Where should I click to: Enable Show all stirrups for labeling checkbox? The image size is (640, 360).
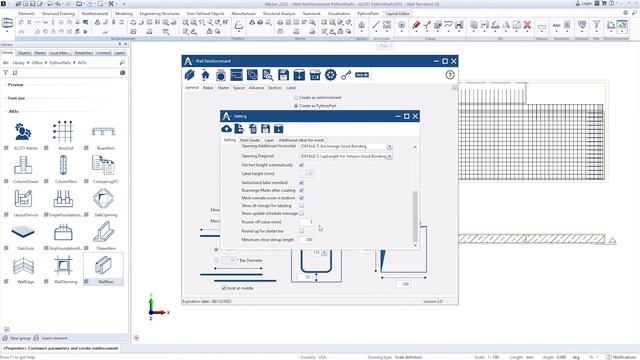[x=301, y=206]
